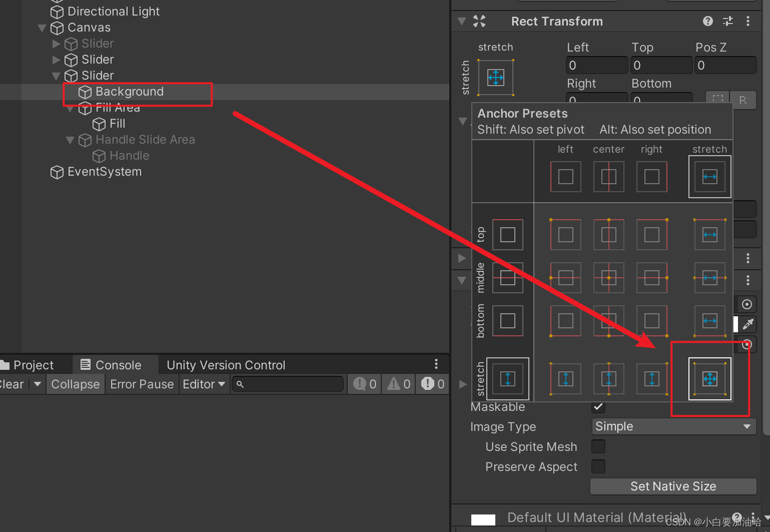Select vertical stretch with right anchor preset
770x532 pixels.
click(652, 379)
